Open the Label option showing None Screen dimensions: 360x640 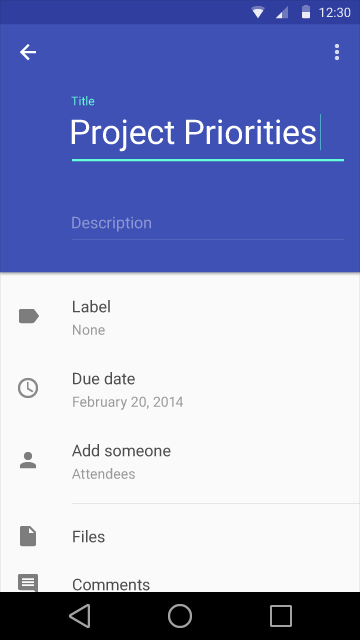click(x=180, y=318)
